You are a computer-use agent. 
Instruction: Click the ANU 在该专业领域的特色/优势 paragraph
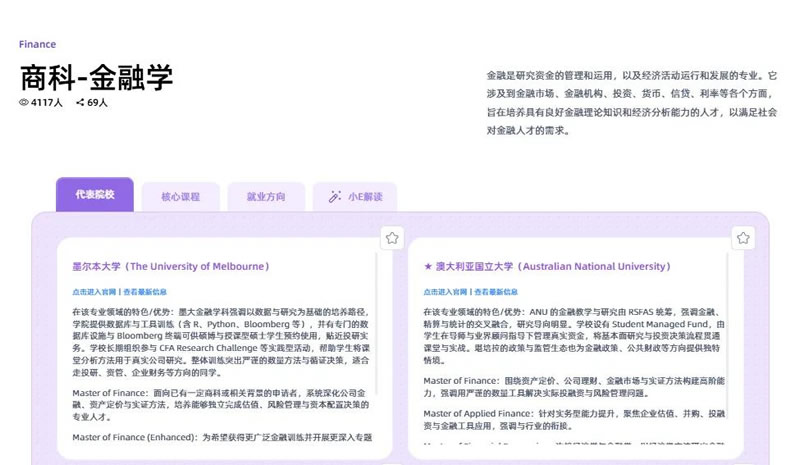(x=574, y=336)
